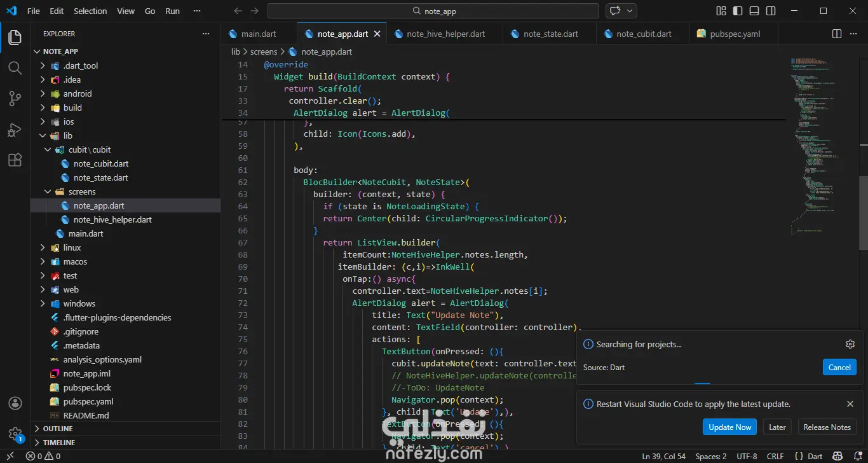
Task: Change Spaces: 2 indentation in status bar
Action: click(x=711, y=456)
